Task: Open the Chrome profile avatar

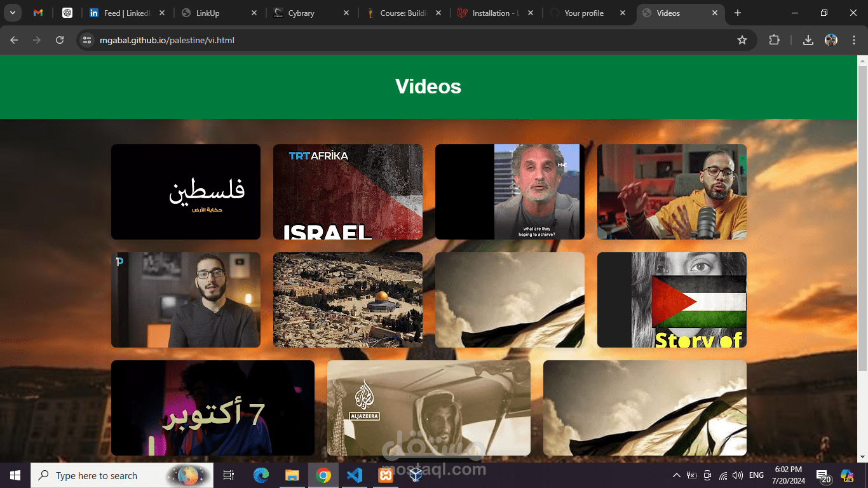Action: click(x=831, y=40)
